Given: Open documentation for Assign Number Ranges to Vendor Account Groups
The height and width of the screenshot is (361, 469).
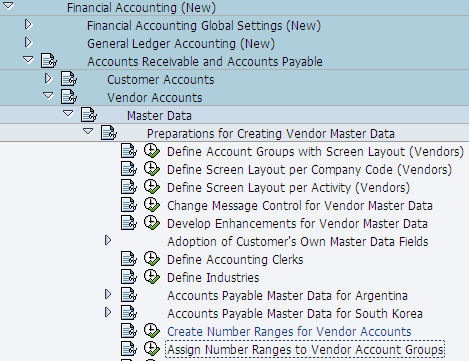Looking at the screenshot, I should click(129, 349).
